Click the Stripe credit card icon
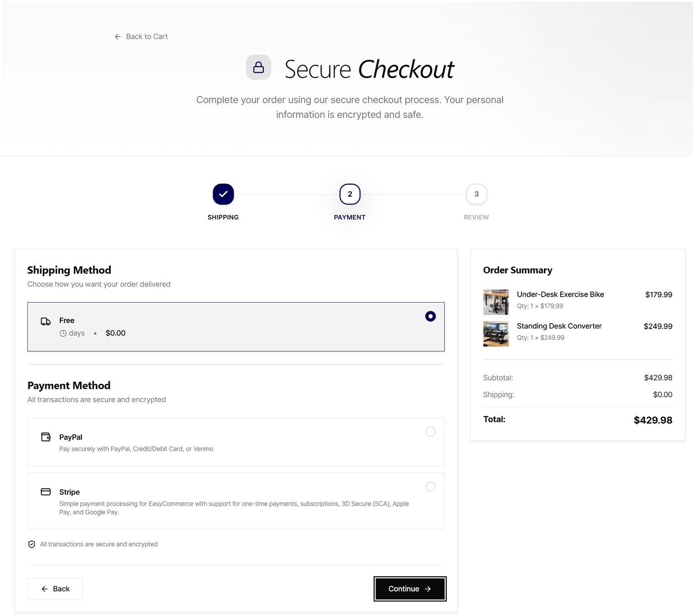This screenshot has width=693, height=616. pos(46,492)
